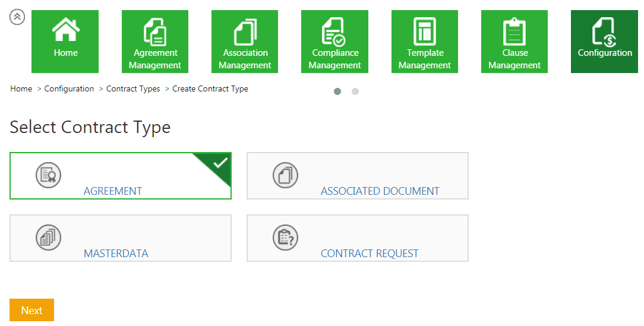The image size is (644, 326).
Task: Collapse the top navigation with double-chevron
Action: [x=17, y=17]
